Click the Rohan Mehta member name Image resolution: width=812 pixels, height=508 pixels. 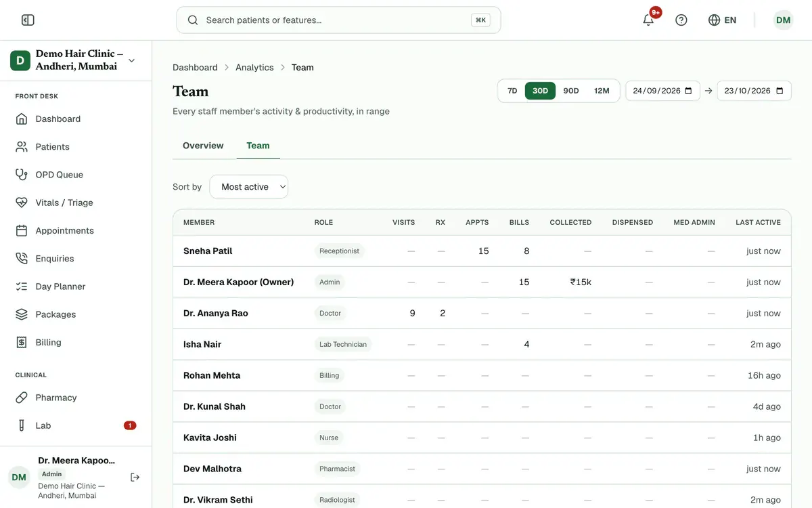(212, 375)
